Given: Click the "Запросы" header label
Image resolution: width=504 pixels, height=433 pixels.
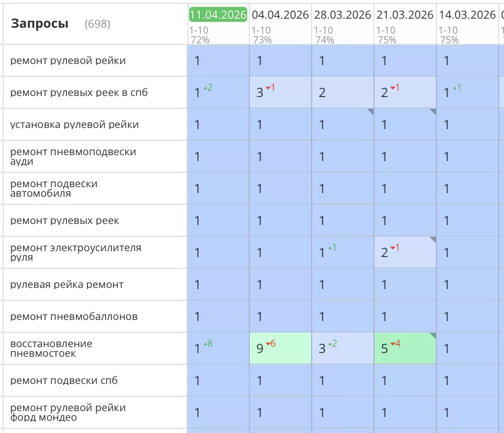Looking at the screenshot, I should point(40,23).
